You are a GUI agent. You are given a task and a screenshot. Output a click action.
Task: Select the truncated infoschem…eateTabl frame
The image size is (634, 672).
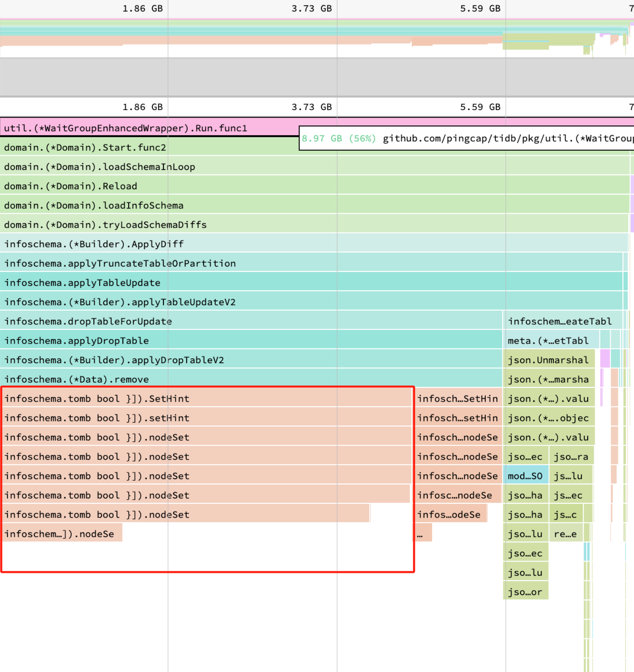point(559,321)
